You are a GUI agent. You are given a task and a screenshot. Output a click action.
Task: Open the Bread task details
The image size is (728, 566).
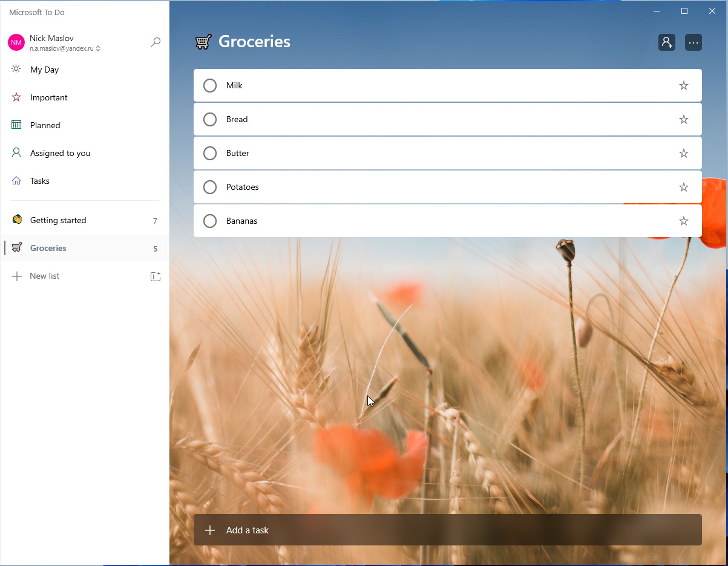448,119
